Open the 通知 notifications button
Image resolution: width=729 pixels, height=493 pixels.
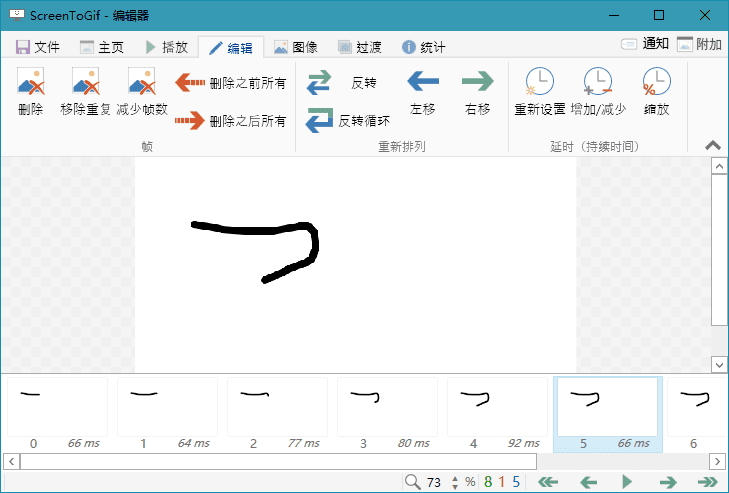pyautogui.click(x=645, y=44)
